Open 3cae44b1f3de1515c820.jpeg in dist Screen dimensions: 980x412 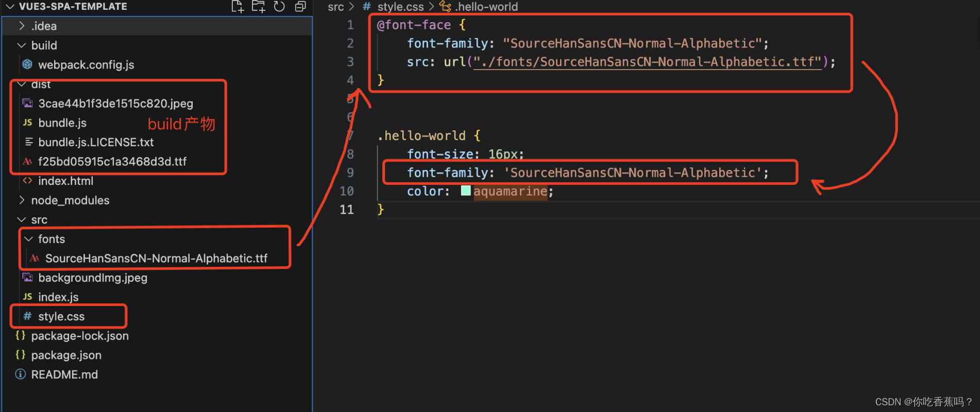pos(115,104)
